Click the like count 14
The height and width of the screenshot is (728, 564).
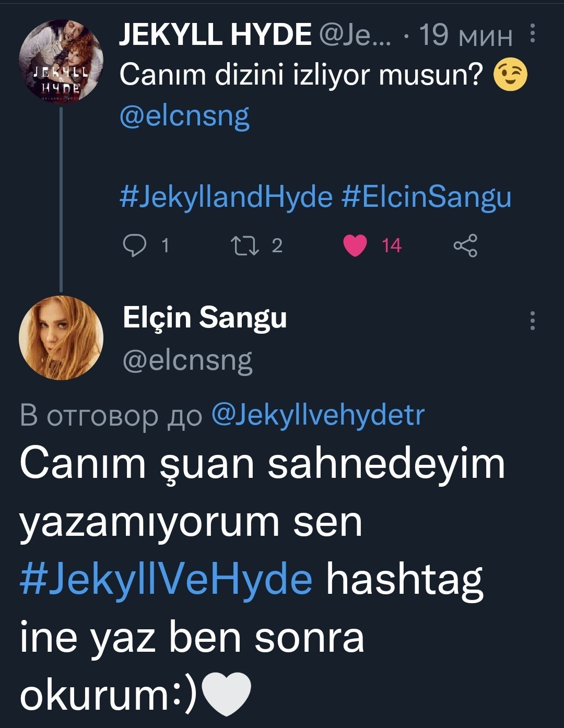392,245
